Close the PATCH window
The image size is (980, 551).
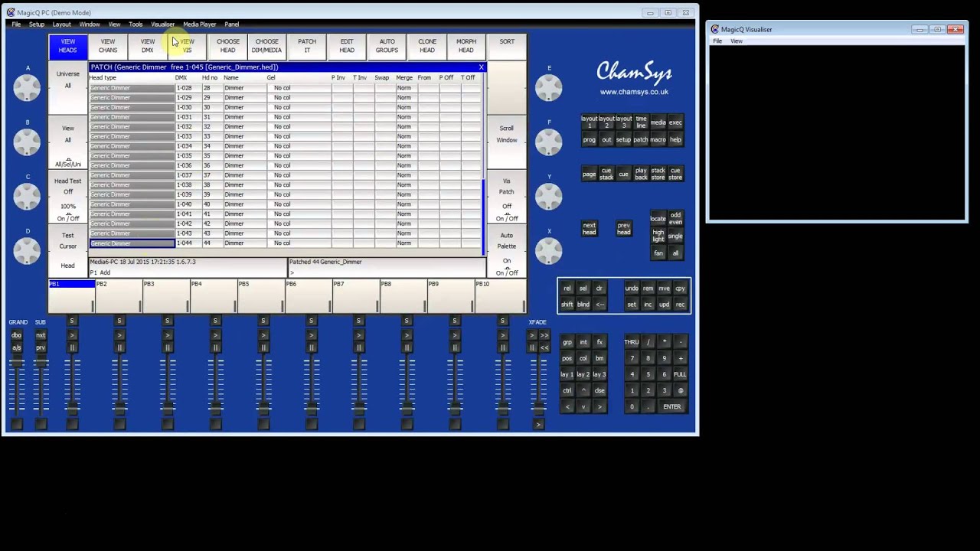482,67
